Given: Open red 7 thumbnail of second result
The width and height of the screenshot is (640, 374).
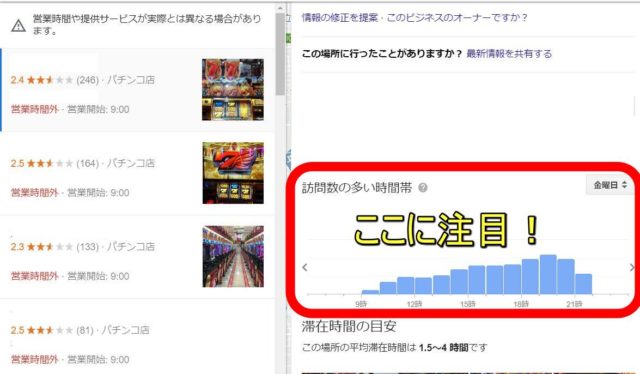Looking at the screenshot, I should tap(233, 173).
